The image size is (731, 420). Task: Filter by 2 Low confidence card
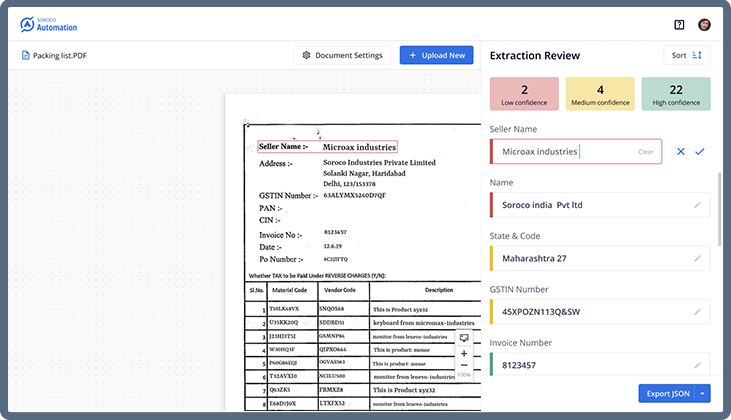point(524,94)
